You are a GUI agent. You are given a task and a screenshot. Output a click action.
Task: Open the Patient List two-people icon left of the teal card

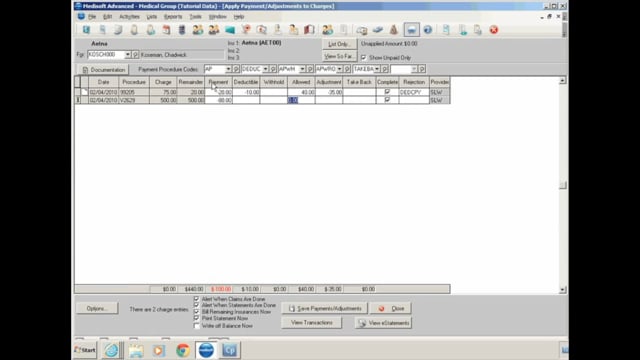pos(214,30)
